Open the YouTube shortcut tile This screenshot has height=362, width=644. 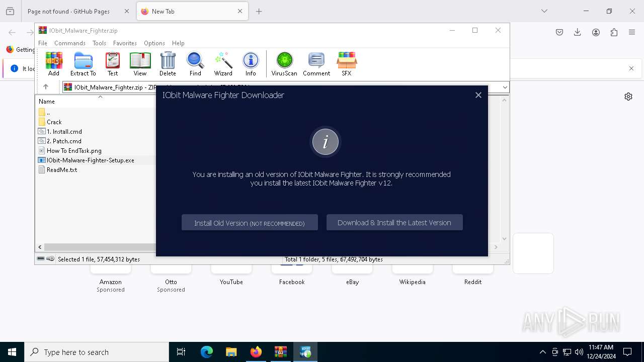click(231, 276)
